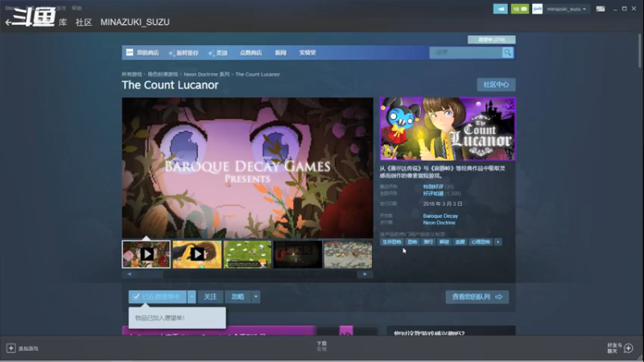Play the first trailer thumbnail
The image size is (644, 362).
147,254
